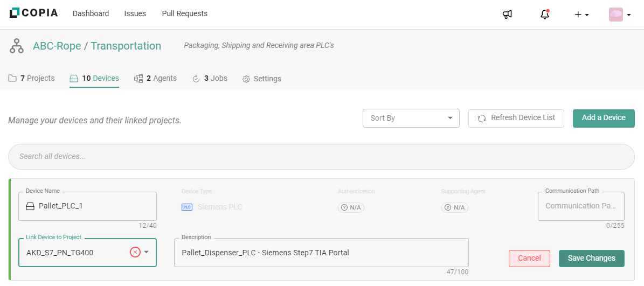Screen dimensions: 644x286
Task: Open the user avatar menu
Action: click(x=619, y=15)
